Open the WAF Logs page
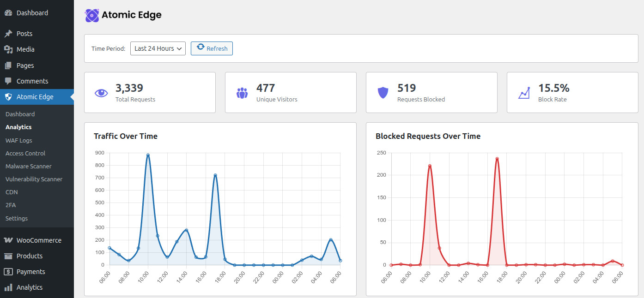Image resolution: width=644 pixels, height=298 pixels. pyautogui.click(x=18, y=140)
